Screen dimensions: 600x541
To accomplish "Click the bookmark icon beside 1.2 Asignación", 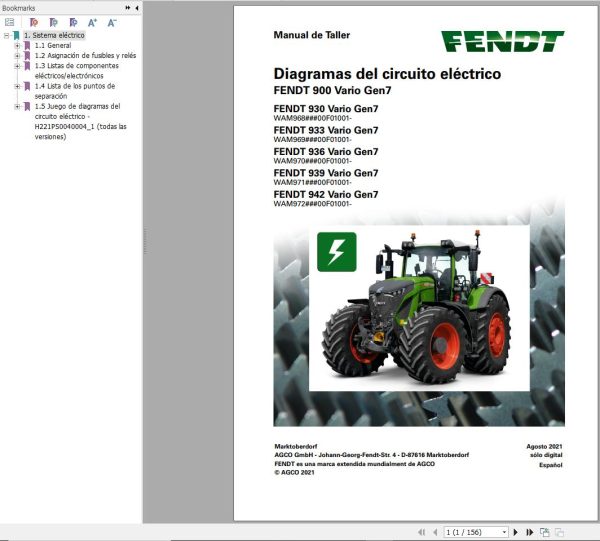I will 27,56.
